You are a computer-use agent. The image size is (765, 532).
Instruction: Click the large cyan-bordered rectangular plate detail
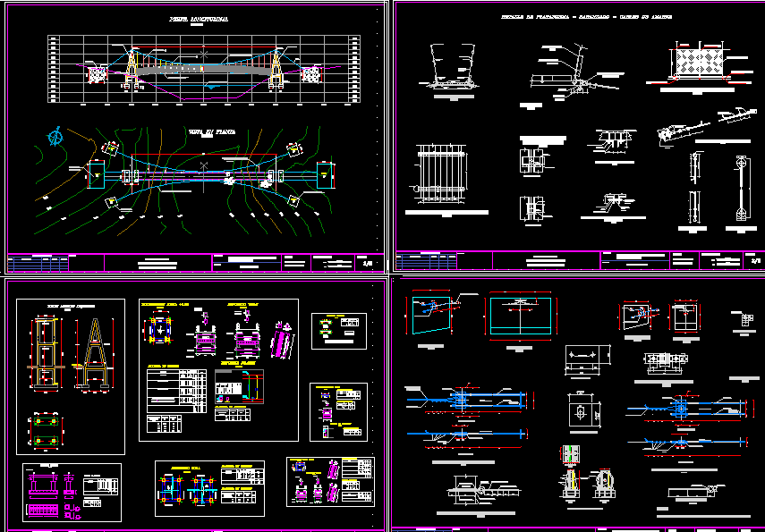click(x=518, y=316)
